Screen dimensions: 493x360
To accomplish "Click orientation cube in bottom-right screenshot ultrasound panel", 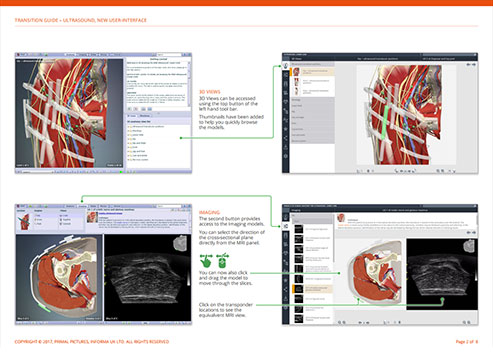I will [469, 247].
